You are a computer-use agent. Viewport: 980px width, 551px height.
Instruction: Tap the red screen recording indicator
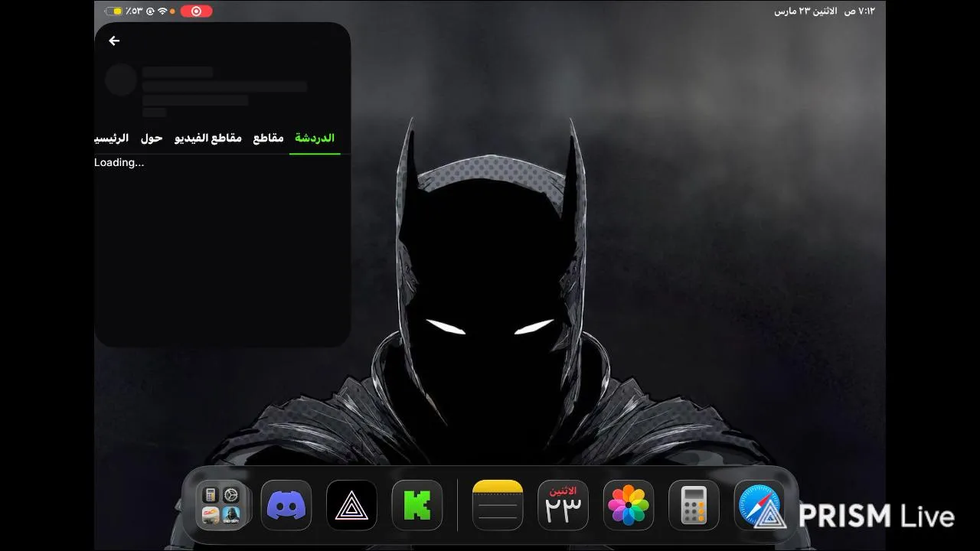click(x=197, y=11)
